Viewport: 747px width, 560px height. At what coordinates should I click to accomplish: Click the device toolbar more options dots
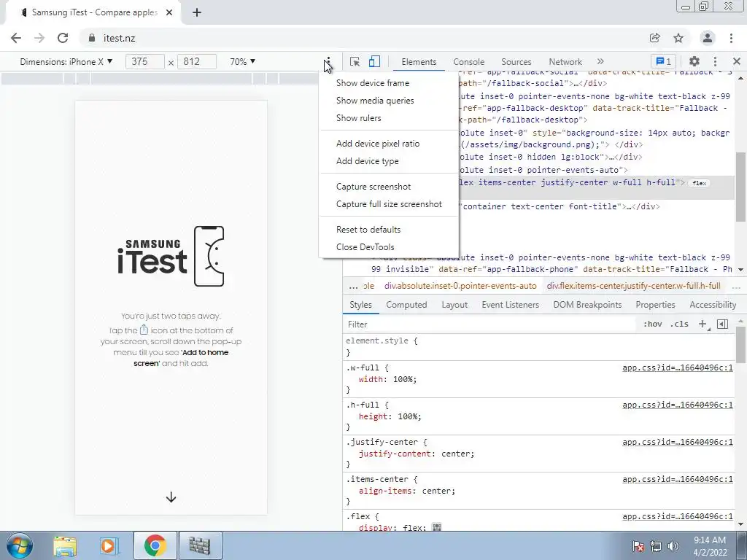329,62
